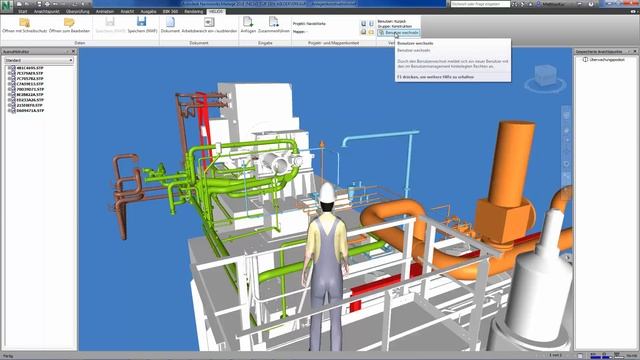
Task: Select the HELiOS ribbon tab
Action: pyautogui.click(x=216, y=11)
